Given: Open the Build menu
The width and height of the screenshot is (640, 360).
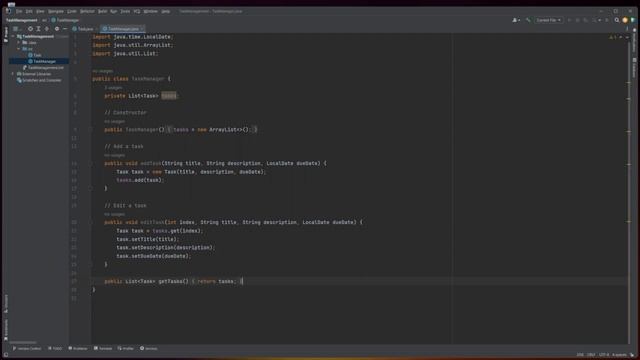Looking at the screenshot, I should 102,11.
